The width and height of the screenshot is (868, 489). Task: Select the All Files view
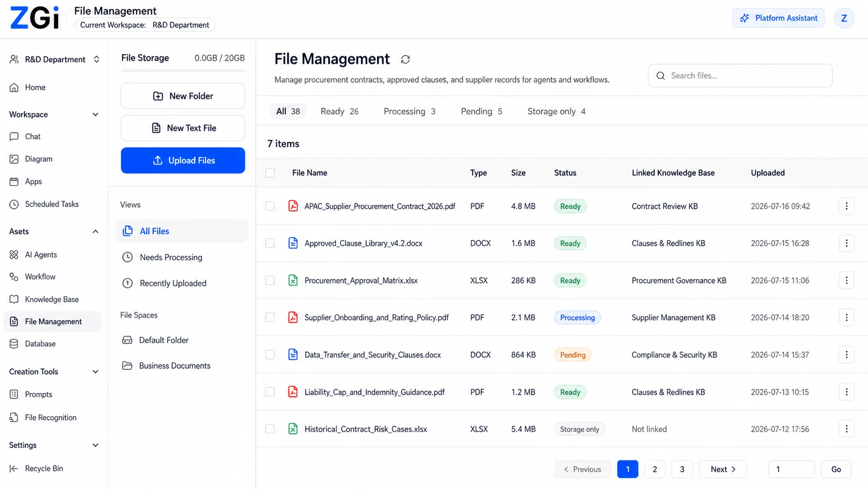[x=182, y=231]
